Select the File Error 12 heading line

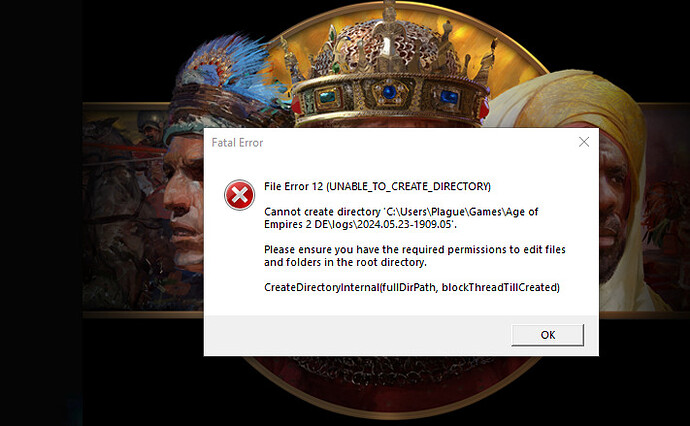point(377,186)
